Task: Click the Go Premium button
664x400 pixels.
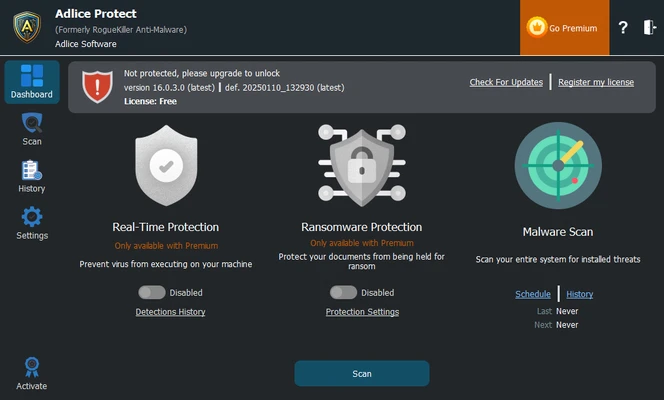Action: [x=564, y=28]
